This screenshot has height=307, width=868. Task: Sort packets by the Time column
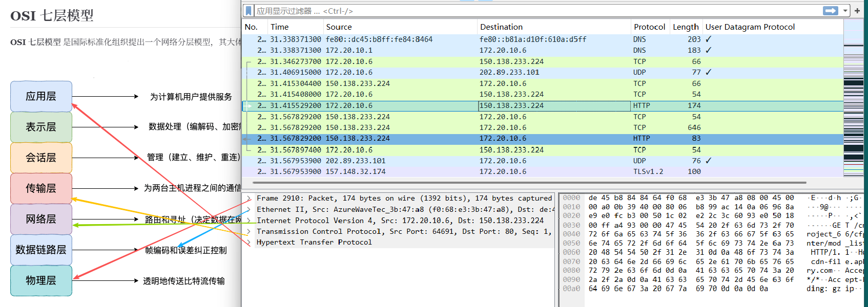pos(295,27)
